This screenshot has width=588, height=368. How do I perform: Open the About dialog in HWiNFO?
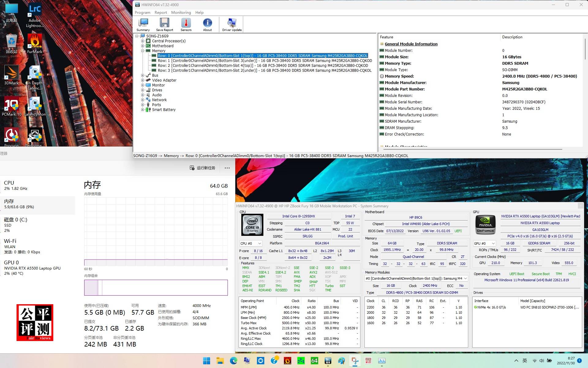[x=207, y=24]
